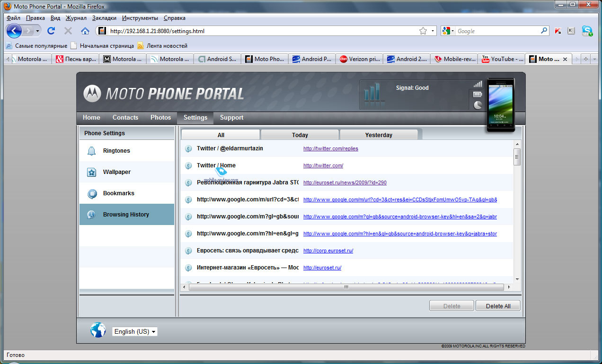The height and width of the screenshot is (364, 602).
Task: Click the Delete button
Action: tap(451, 306)
